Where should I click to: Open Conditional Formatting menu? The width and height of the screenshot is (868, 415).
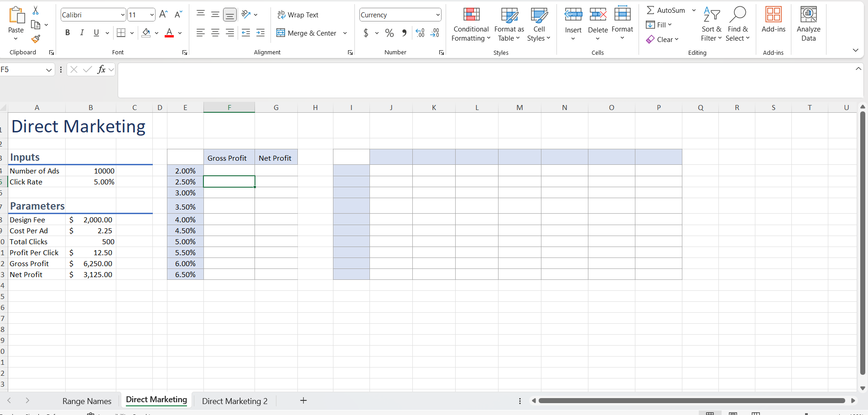(471, 25)
